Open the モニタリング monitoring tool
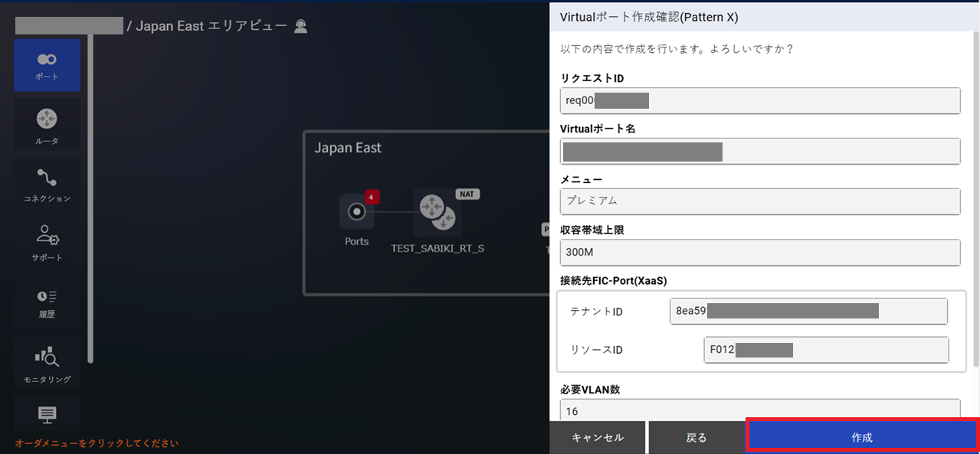The width and height of the screenshot is (980, 454). coord(47,361)
